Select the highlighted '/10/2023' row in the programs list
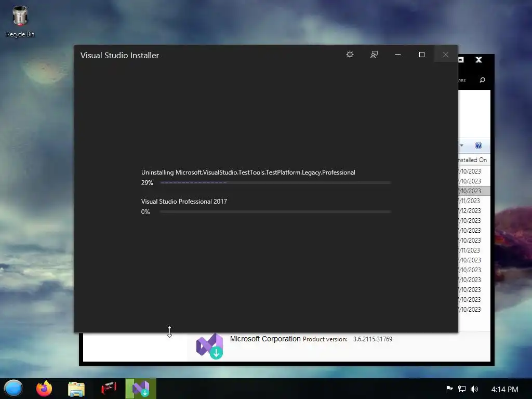 pyautogui.click(x=474, y=191)
